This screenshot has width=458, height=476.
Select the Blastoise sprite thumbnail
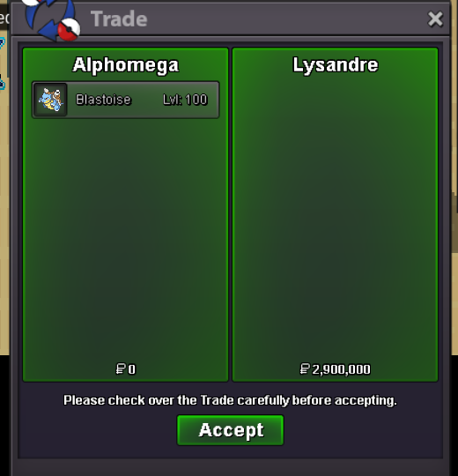click(x=50, y=100)
